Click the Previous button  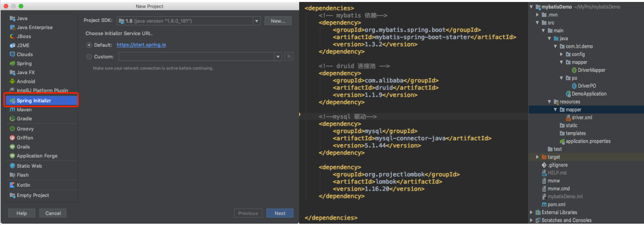pyautogui.click(x=248, y=213)
